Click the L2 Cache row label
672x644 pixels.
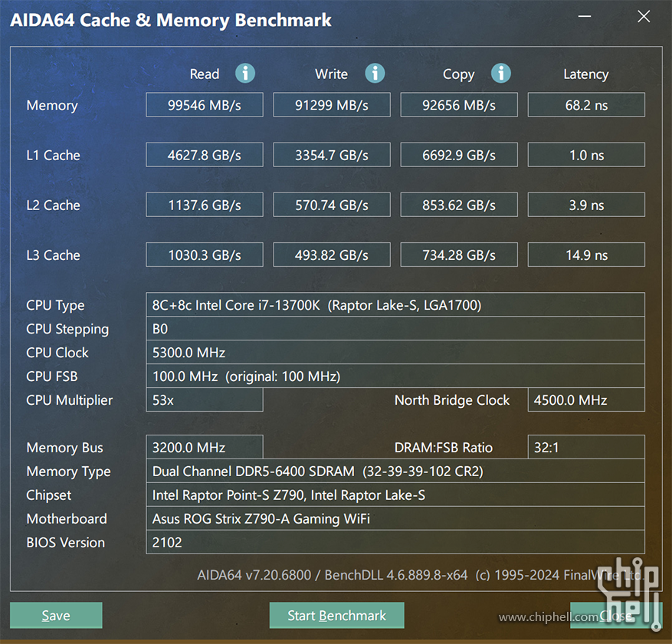[x=53, y=205]
